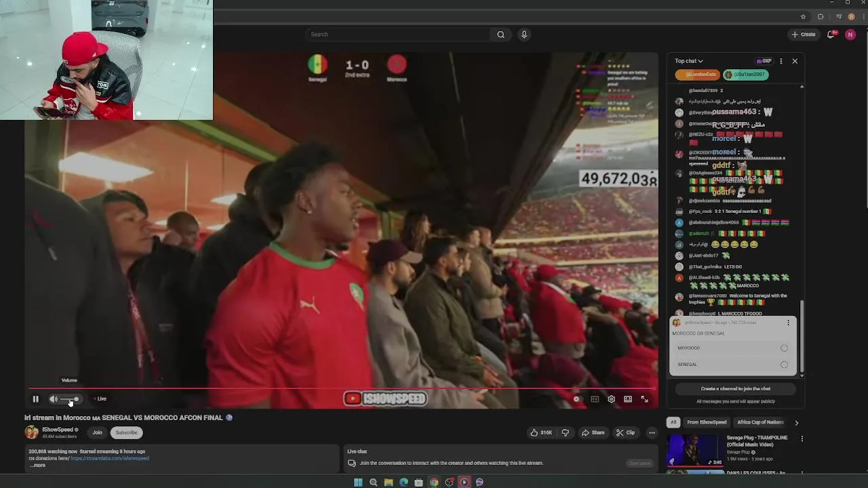The height and width of the screenshot is (488, 868).
Task: Select Africa Cup of Nations chip
Action: tap(760, 422)
